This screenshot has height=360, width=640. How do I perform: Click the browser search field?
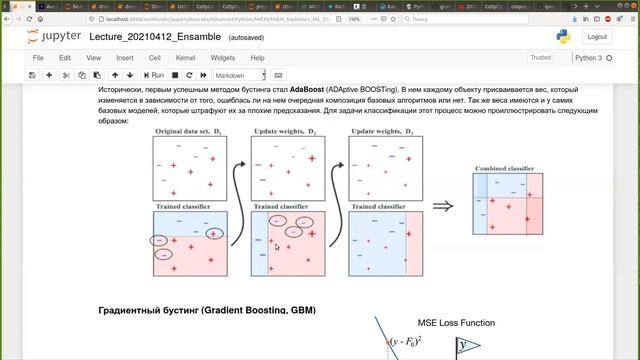point(465,19)
